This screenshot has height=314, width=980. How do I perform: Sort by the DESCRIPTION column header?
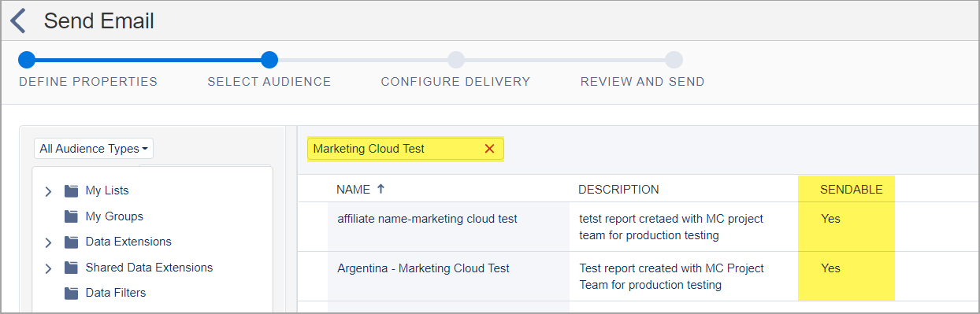click(x=618, y=190)
